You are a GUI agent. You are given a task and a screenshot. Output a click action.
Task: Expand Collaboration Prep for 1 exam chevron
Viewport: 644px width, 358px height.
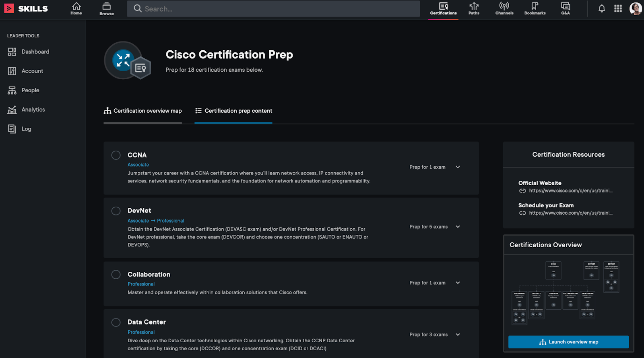458,283
